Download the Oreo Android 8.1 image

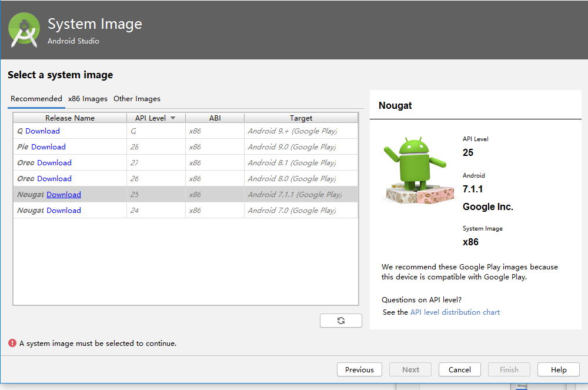coord(54,163)
